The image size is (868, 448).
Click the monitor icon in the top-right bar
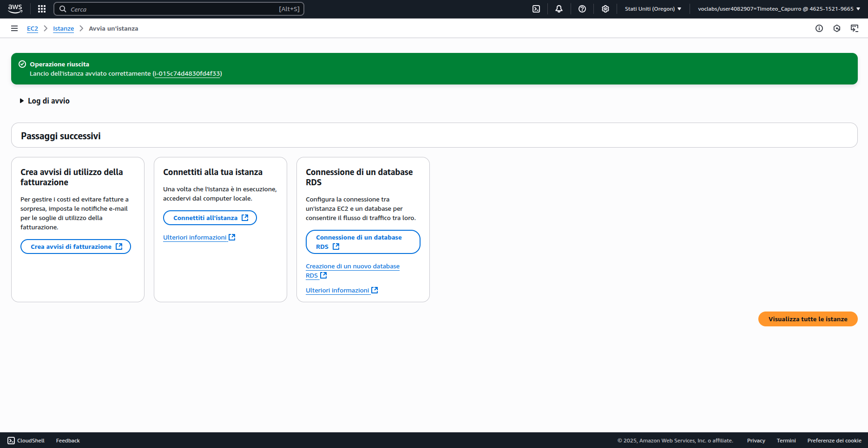[x=855, y=28]
